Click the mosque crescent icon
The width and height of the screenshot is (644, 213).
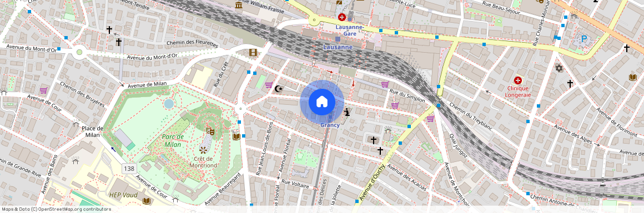pyautogui.click(x=279, y=88)
